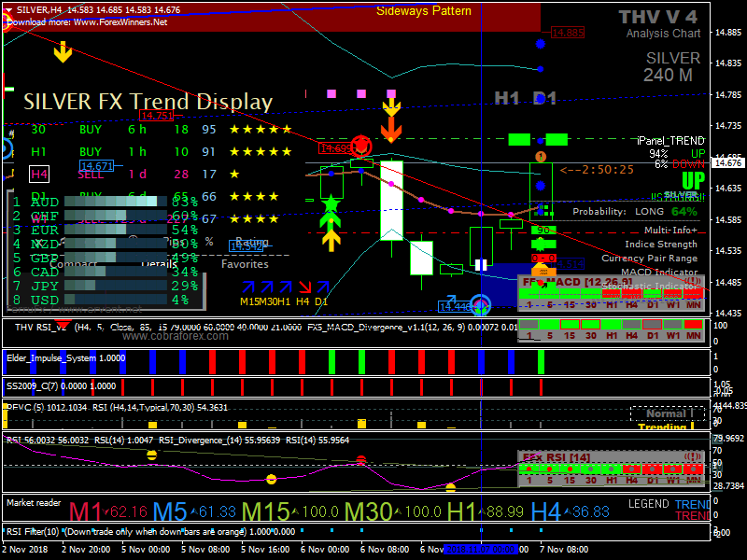Select the Compact tab in the Trend Display
The image size is (747, 560).
coord(73,264)
